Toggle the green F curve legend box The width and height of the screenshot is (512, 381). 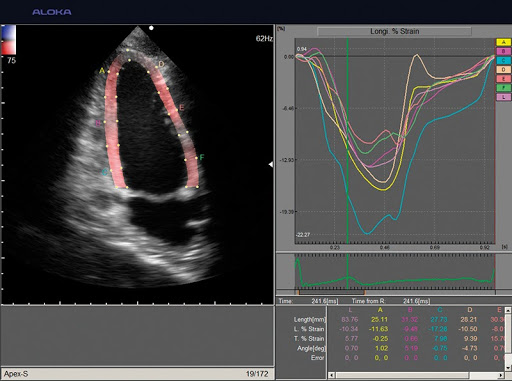[503, 88]
